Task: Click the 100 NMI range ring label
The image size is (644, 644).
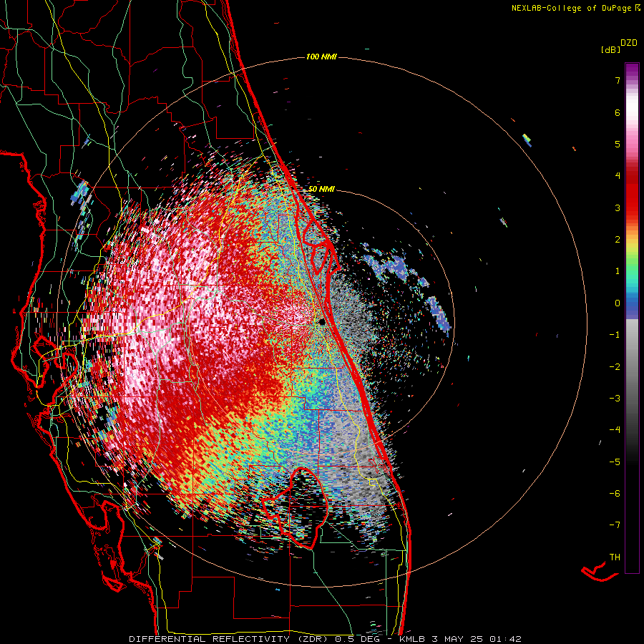Action: (x=321, y=57)
